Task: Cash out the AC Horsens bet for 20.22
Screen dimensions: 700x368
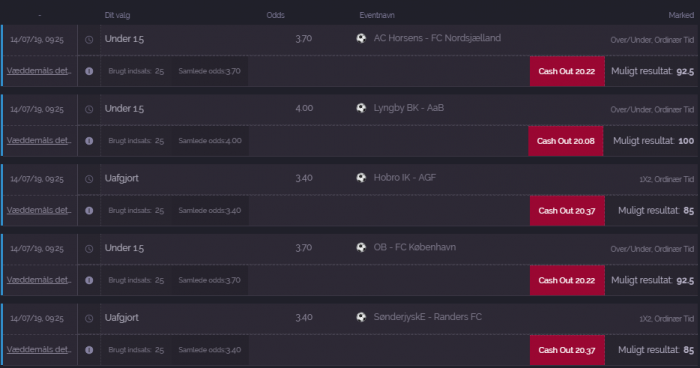Action: coord(567,71)
